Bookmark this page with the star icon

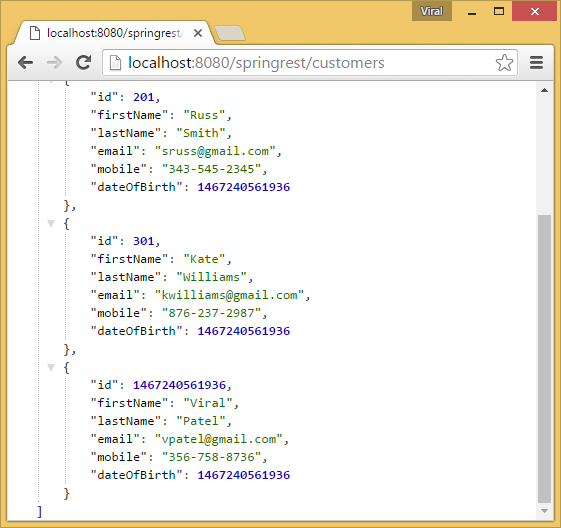click(x=504, y=63)
